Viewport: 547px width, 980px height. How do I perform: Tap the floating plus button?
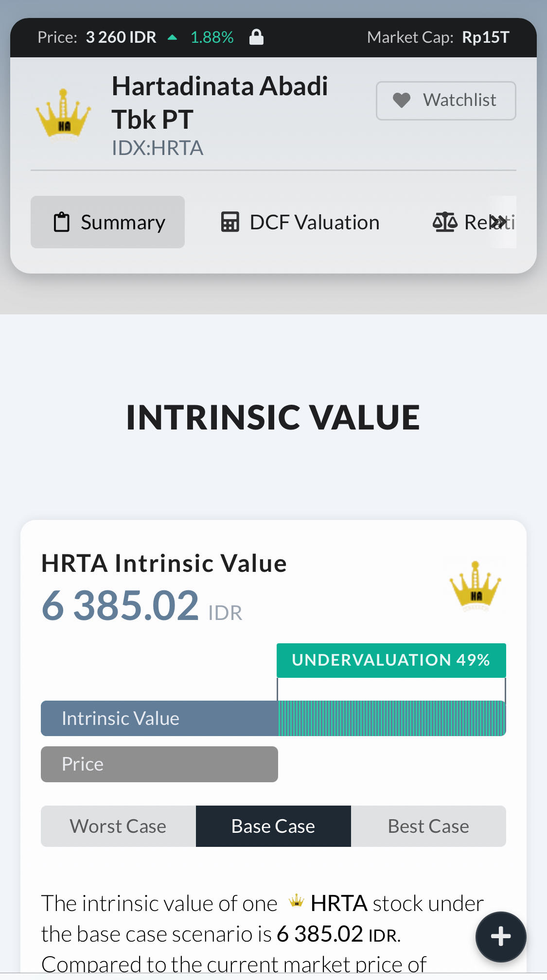point(500,936)
